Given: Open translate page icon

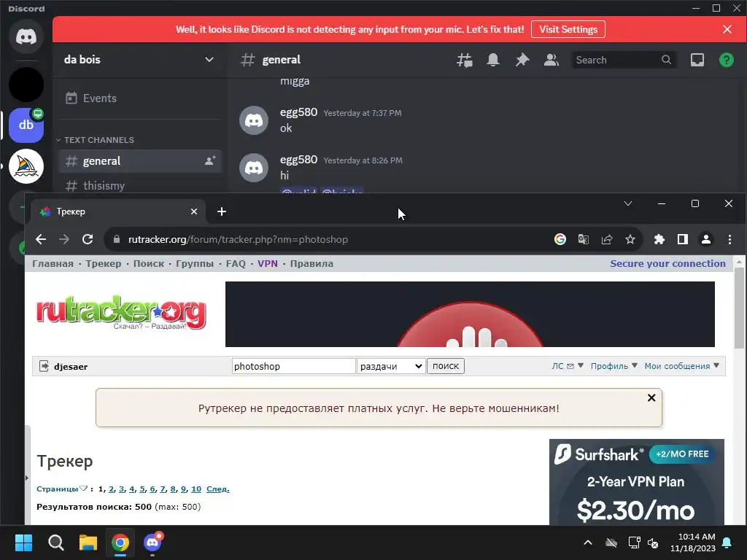Looking at the screenshot, I should coord(583,239).
